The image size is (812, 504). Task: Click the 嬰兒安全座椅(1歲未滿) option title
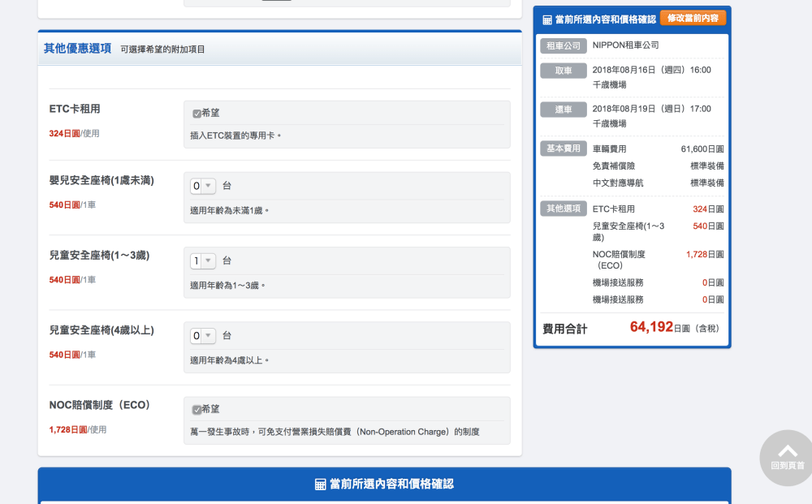click(x=101, y=180)
